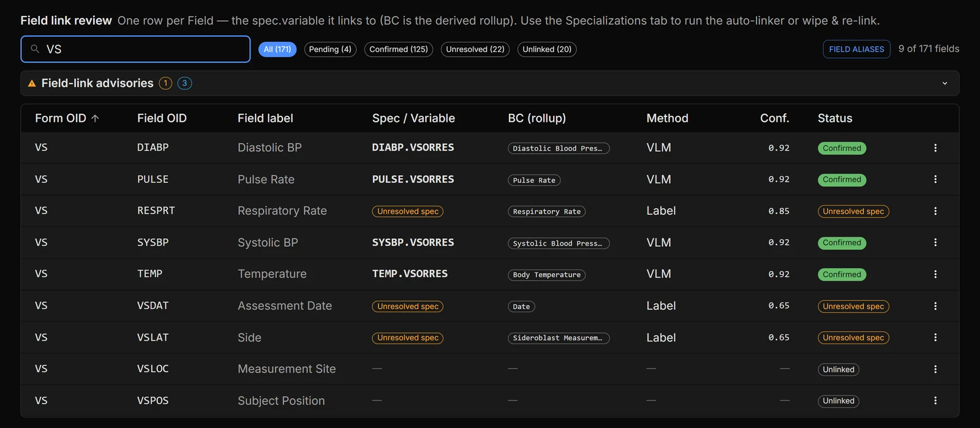Open row actions menu for SYSBP
980x428 pixels.
point(935,242)
